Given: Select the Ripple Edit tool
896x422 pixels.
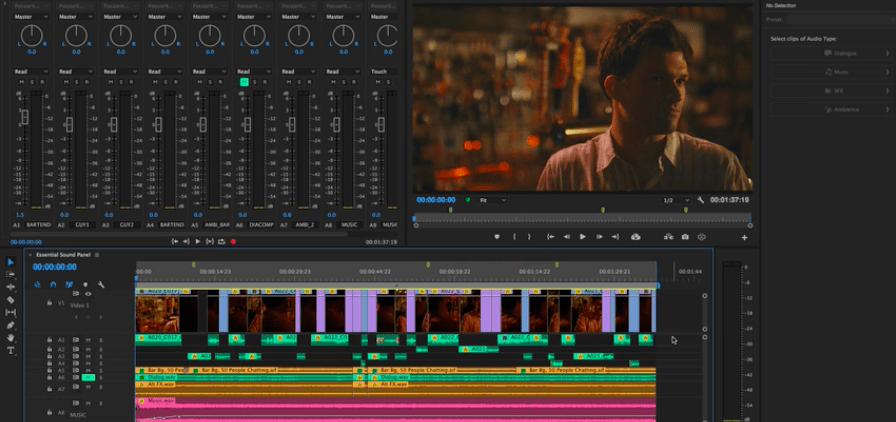Looking at the screenshot, I should (x=11, y=287).
